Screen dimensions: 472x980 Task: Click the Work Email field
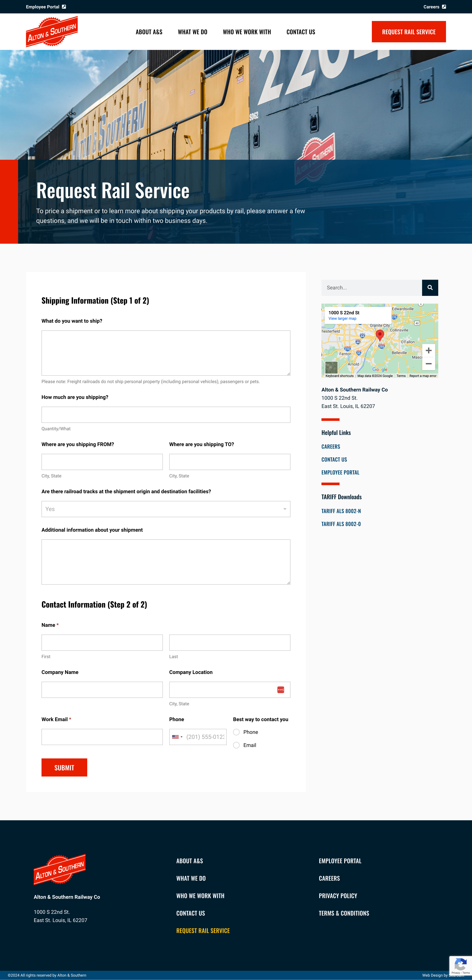102,737
